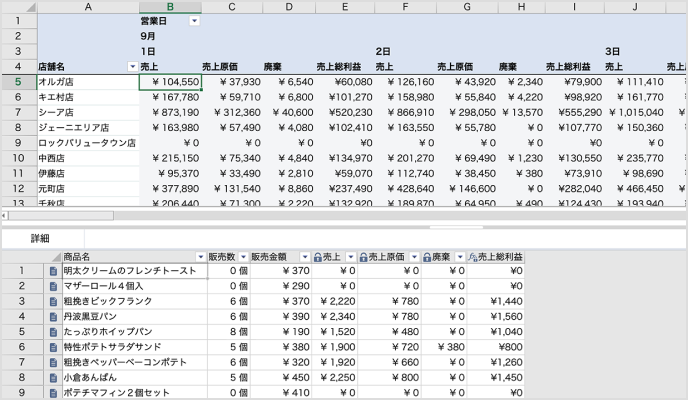Select column header E
This screenshot has height=400, width=688.
coord(344,7)
